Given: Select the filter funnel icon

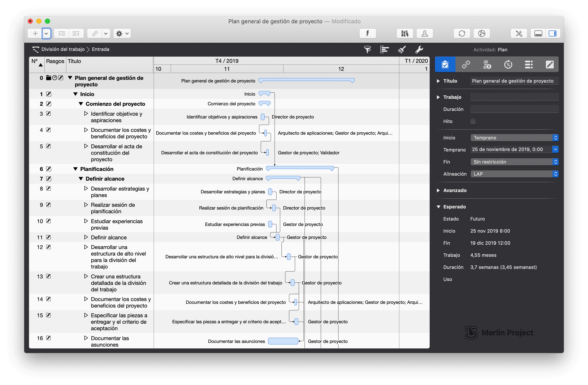Looking at the screenshot, I should click(367, 49).
